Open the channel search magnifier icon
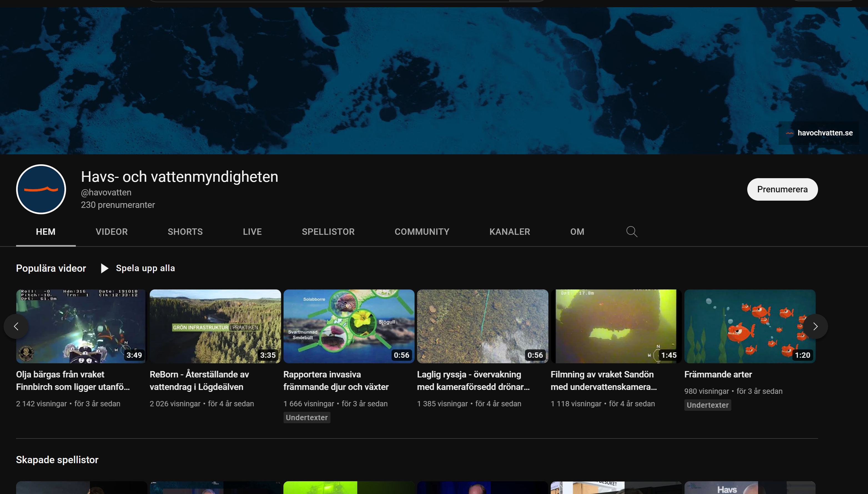Screen dimensions: 868x494 pos(631,232)
